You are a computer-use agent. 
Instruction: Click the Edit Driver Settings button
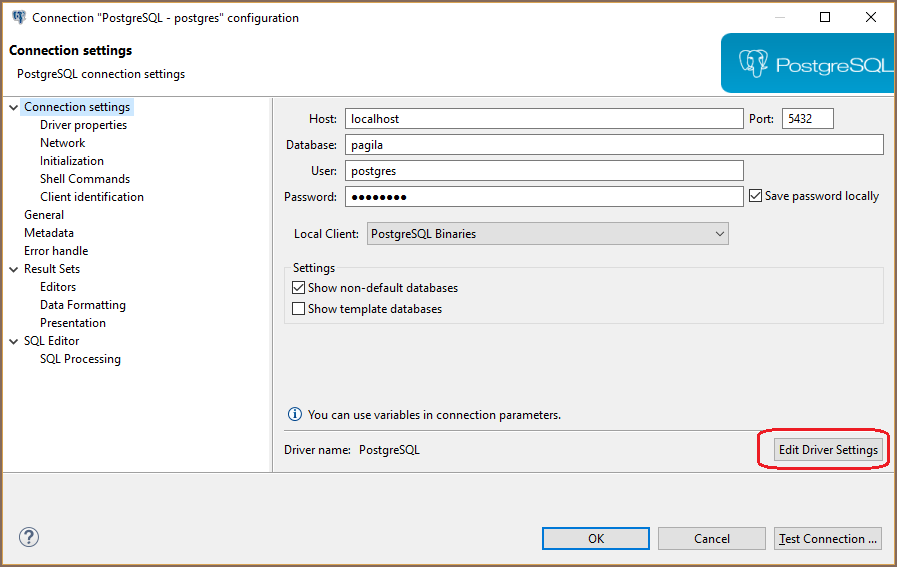coord(828,450)
